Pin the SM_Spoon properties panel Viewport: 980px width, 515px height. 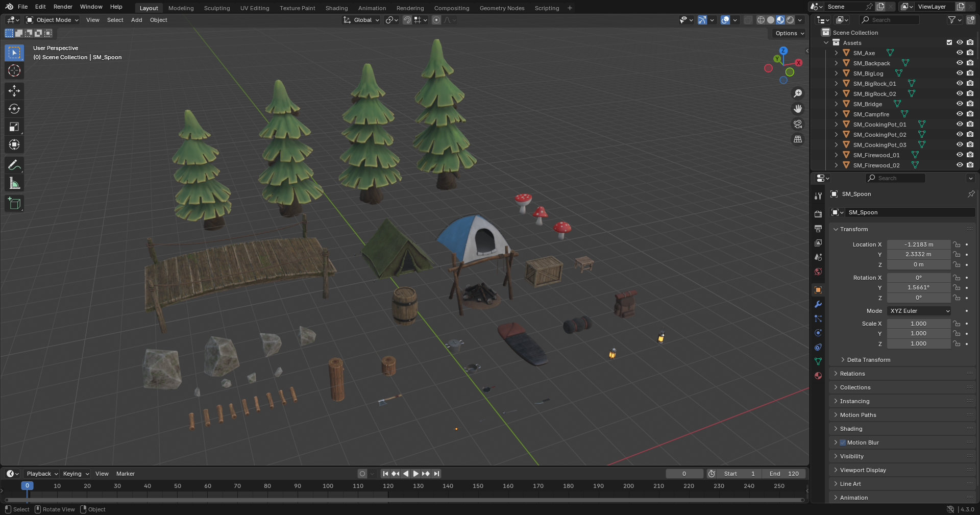[x=971, y=194]
